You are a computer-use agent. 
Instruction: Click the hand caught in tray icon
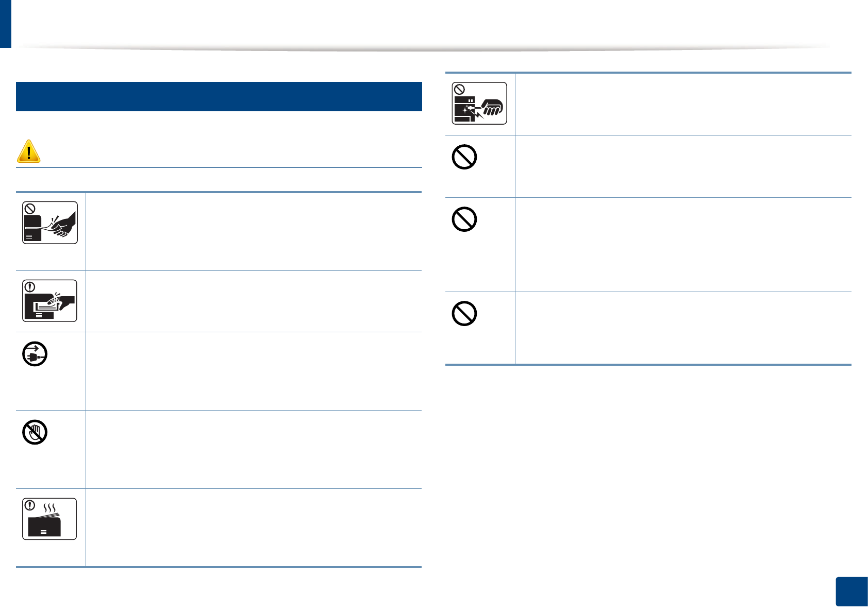click(x=50, y=301)
